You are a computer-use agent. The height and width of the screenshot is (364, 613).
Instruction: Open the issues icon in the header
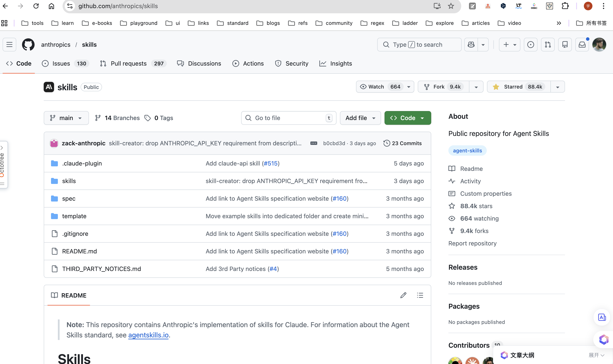(531, 45)
